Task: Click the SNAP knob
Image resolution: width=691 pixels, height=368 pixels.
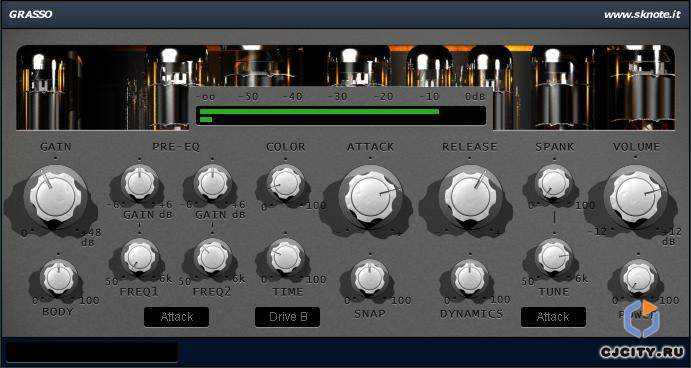Action: coord(370,278)
